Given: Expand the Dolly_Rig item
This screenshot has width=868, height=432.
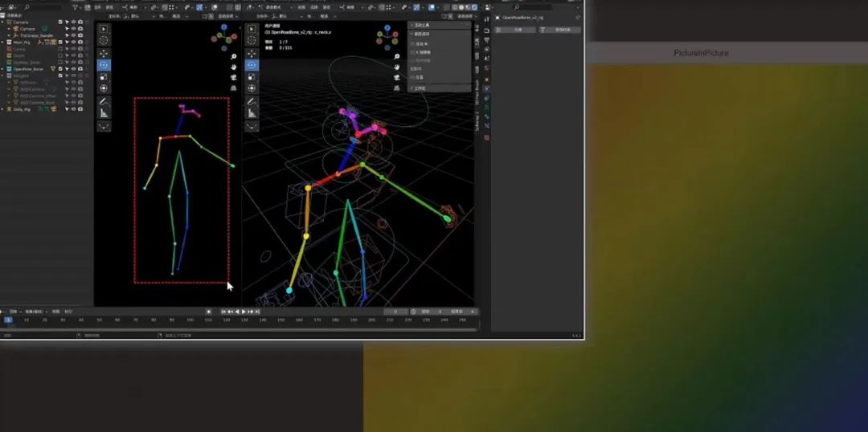Looking at the screenshot, I should (x=2, y=109).
